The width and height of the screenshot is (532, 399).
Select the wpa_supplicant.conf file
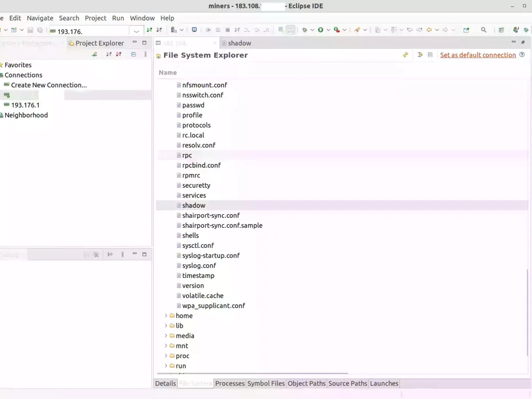tap(214, 306)
